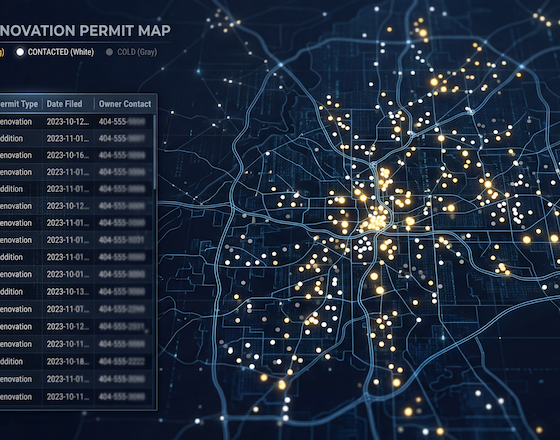Click the owner contact in the 2023-10-13 row
560x440 pixels.
tap(122, 292)
